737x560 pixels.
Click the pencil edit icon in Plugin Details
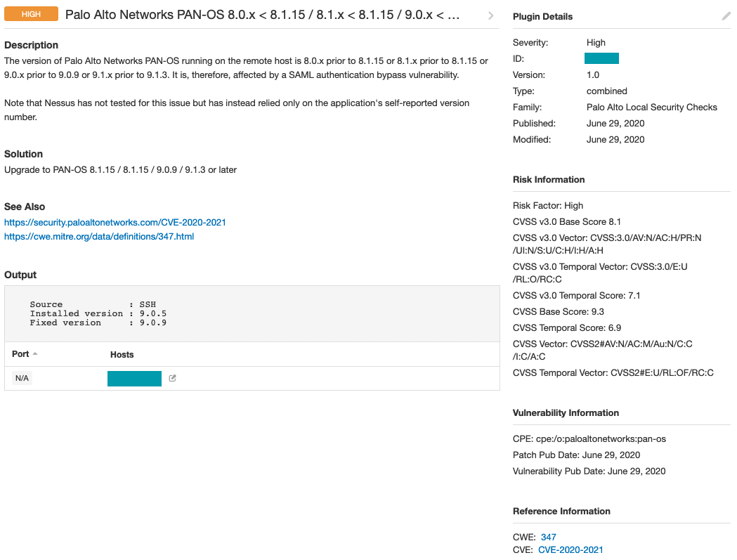coord(726,16)
